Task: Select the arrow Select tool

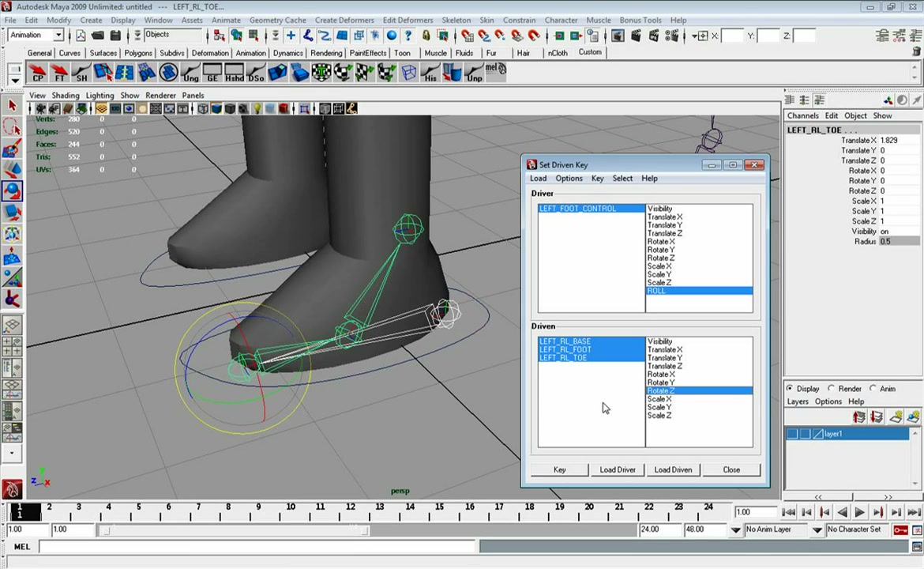Action: [12, 106]
